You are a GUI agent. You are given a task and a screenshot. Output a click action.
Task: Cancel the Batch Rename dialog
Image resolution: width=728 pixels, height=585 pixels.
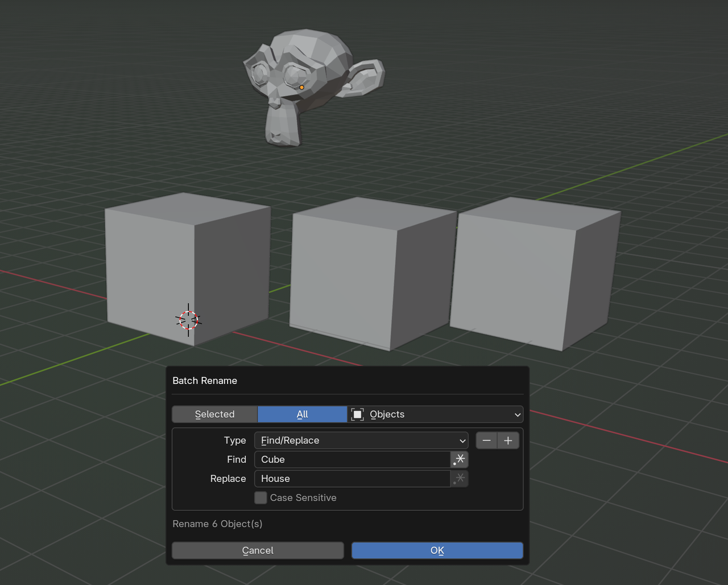click(x=258, y=550)
